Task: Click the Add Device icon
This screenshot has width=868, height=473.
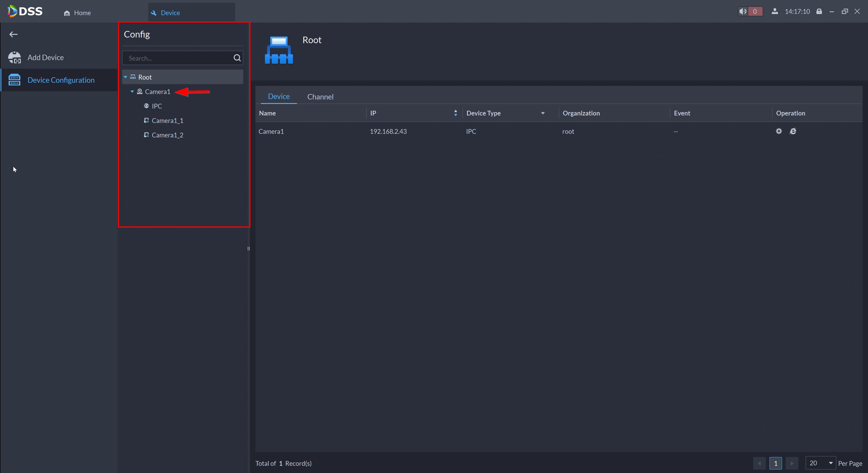Action: click(14, 58)
